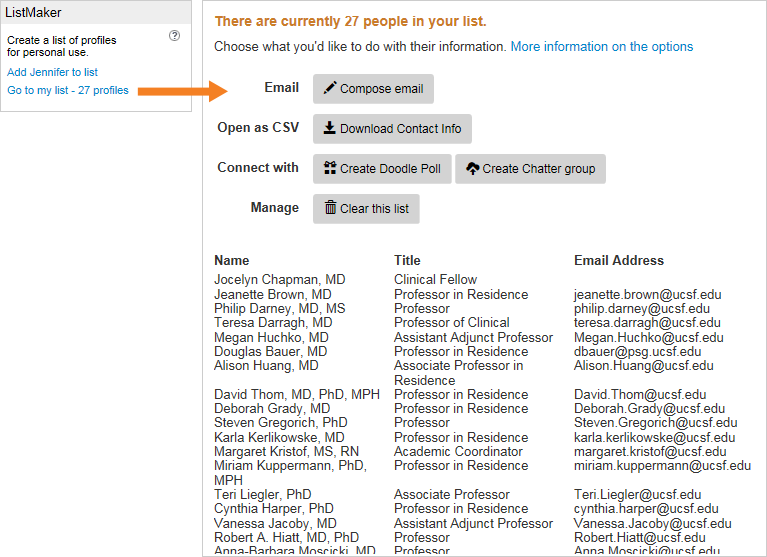Viewport: 767px width, 557px height.
Task: Click the Doodle Poll grid icon
Action: click(330, 168)
